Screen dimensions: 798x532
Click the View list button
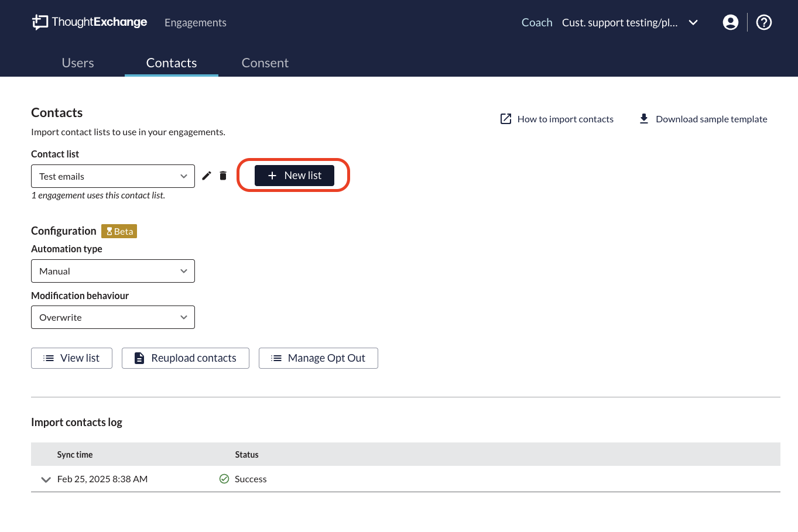click(x=71, y=358)
